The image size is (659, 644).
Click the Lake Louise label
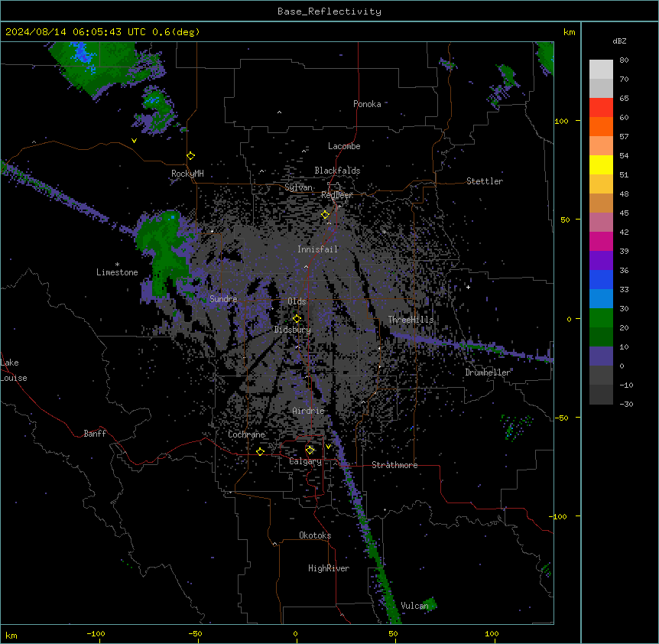[x=14, y=370]
